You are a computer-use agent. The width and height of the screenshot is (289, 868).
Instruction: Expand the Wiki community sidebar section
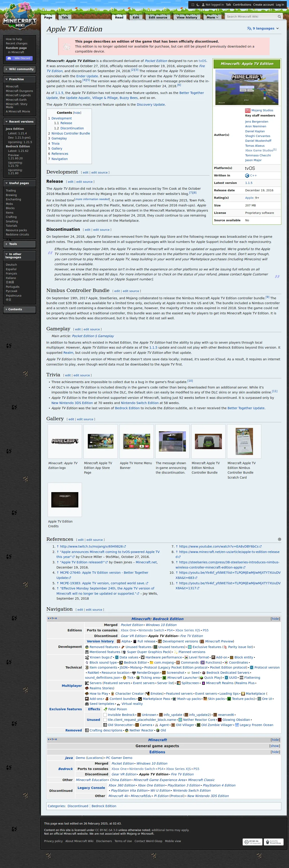point(20,69)
